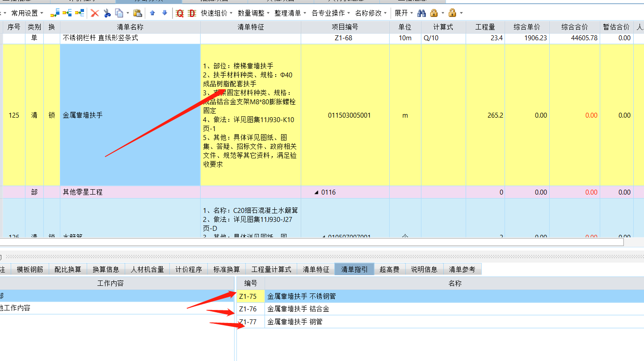Screen dimensions: 644x361
Task: Click the second padlock icon
Action: click(x=452, y=13)
